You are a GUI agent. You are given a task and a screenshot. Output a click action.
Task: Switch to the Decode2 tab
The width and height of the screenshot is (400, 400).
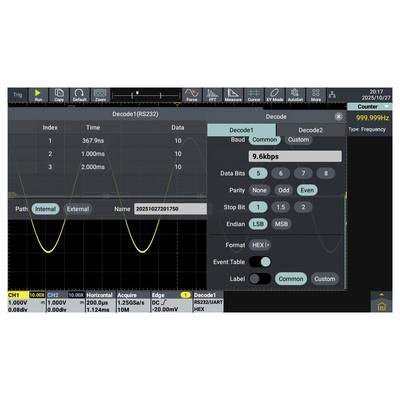tap(310, 130)
